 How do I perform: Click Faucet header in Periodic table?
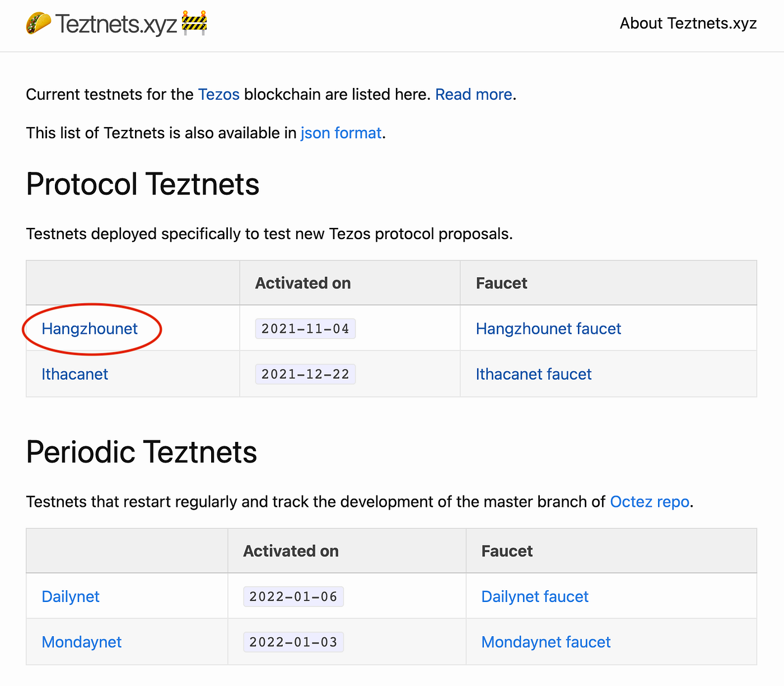click(x=507, y=551)
